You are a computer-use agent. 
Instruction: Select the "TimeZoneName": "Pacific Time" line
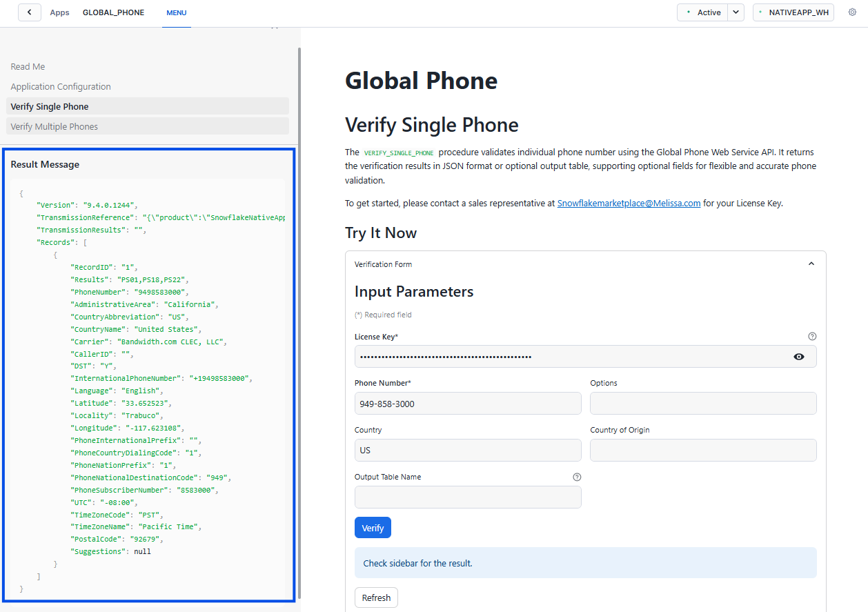coord(136,526)
